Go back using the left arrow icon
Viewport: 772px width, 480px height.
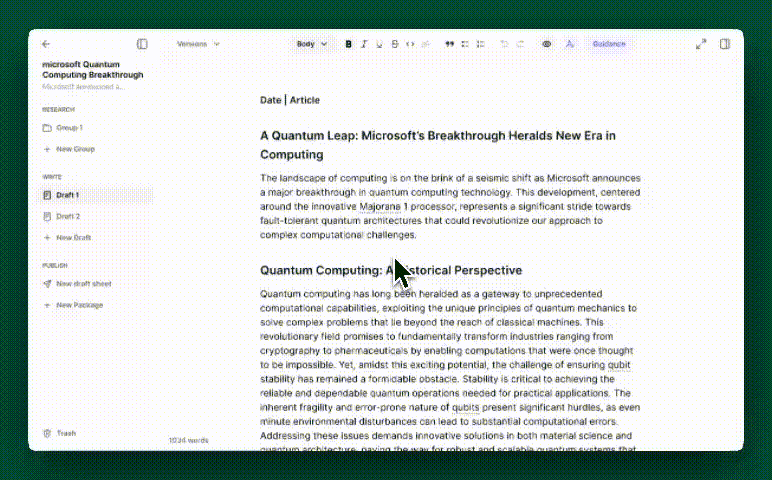tap(46, 44)
